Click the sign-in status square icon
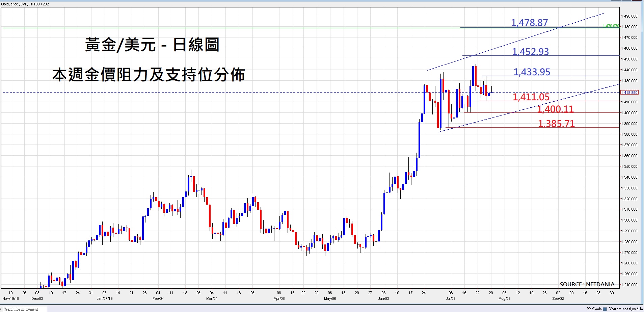The image size is (644, 312). [605, 309]
